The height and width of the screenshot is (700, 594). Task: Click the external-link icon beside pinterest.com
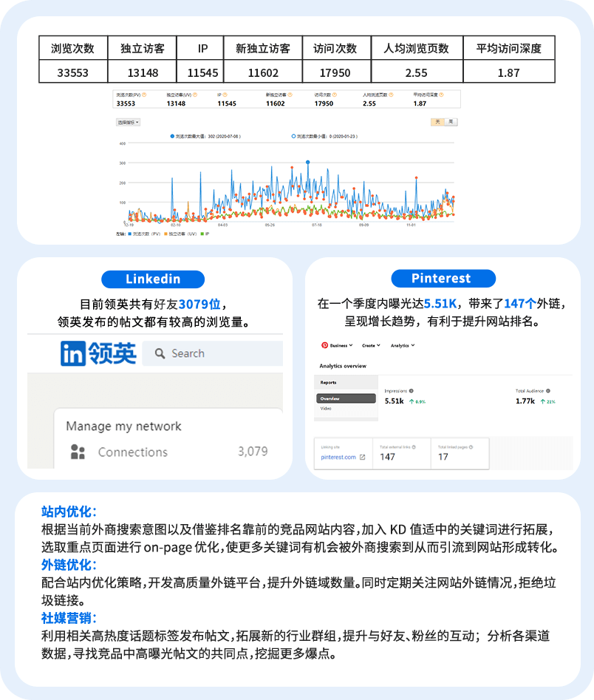pyautogui.click(x=362, y=457)
